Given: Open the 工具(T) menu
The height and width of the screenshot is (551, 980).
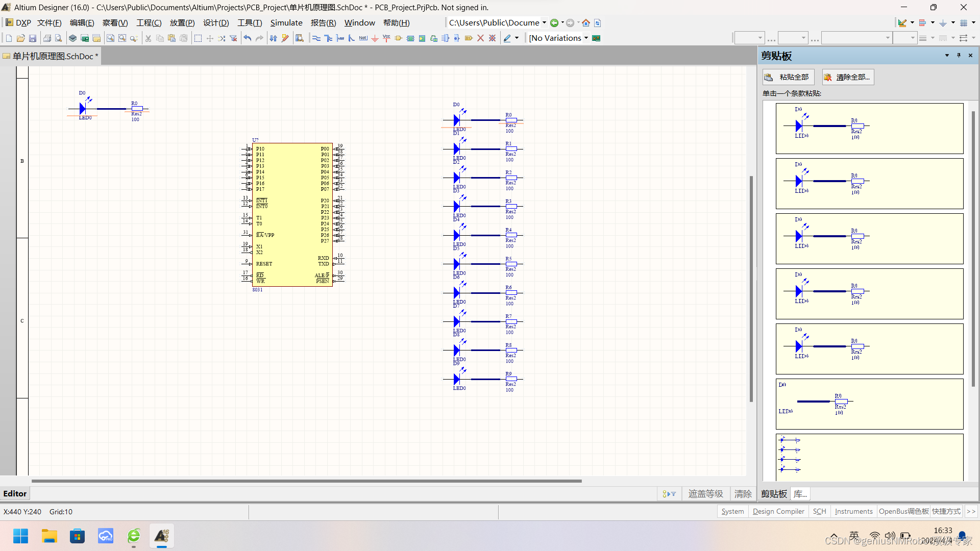Looking at the screenshot, I should (250, 22).
